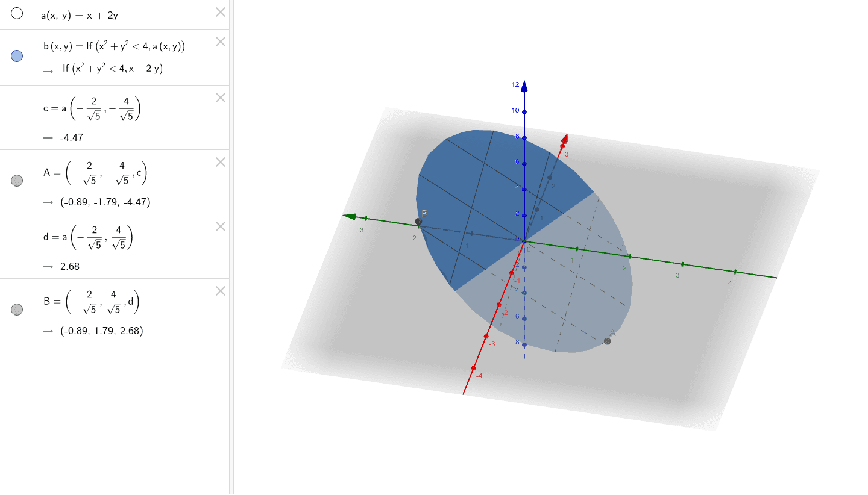Edit the b(x, y) If-condition definition
This screenshot has height=495, width=868.
(x=114, y=46)
